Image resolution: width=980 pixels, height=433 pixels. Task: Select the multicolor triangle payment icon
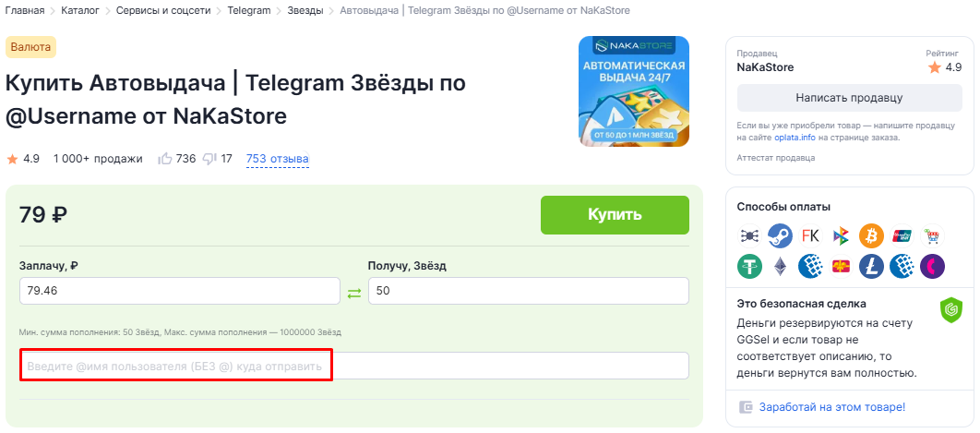(x=842, y=236)
